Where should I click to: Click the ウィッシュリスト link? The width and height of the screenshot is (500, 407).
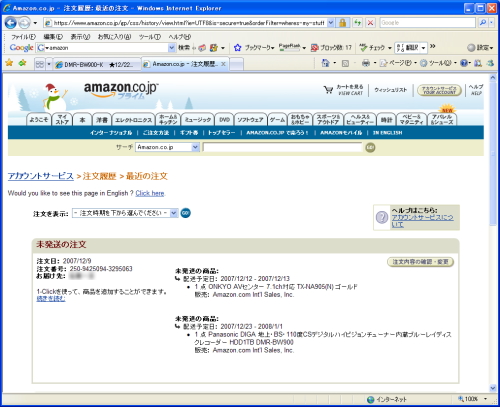tap(390, 90)
